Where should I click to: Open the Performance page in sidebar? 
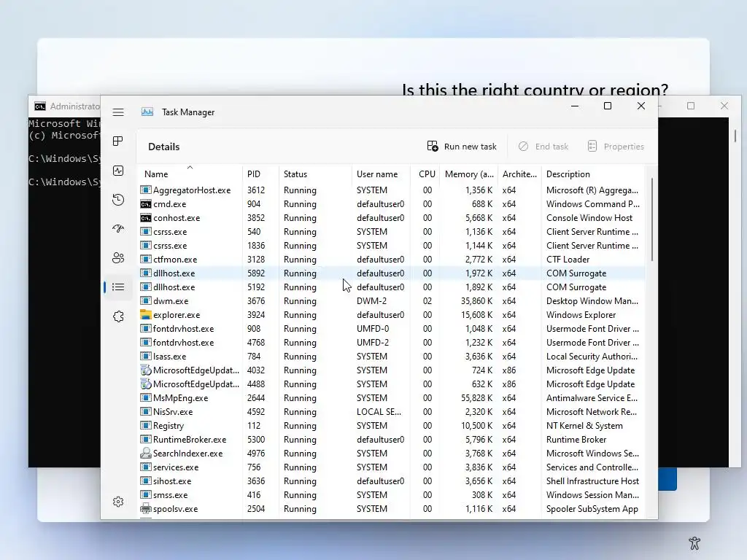click(118, 171)
